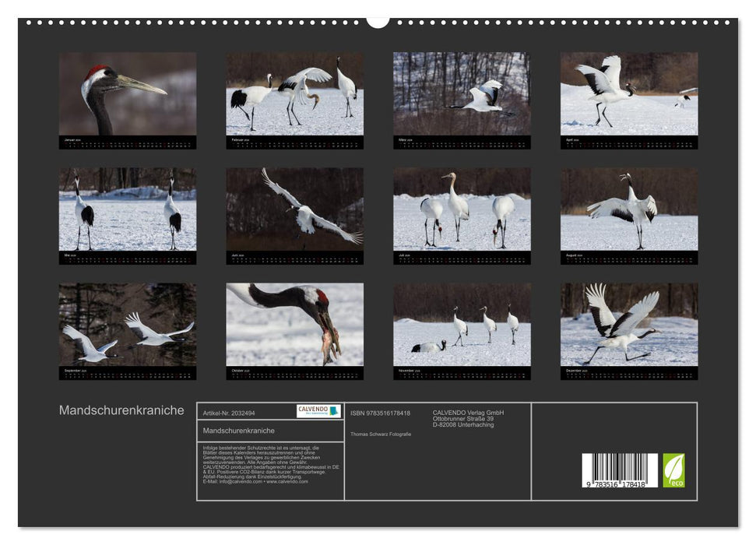Select the February photo of three cranes
Viewport: 756px width, 545px height.
(294, 94)
